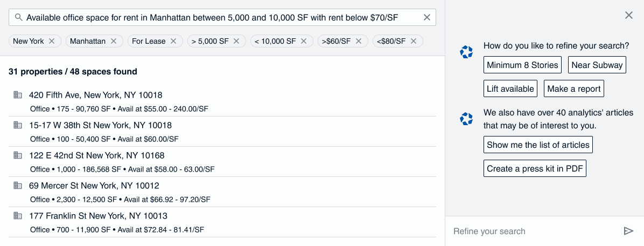This screenshot has height=246, width=644.
Task: Show me the list of articles
Action: (x=538, y=145)
